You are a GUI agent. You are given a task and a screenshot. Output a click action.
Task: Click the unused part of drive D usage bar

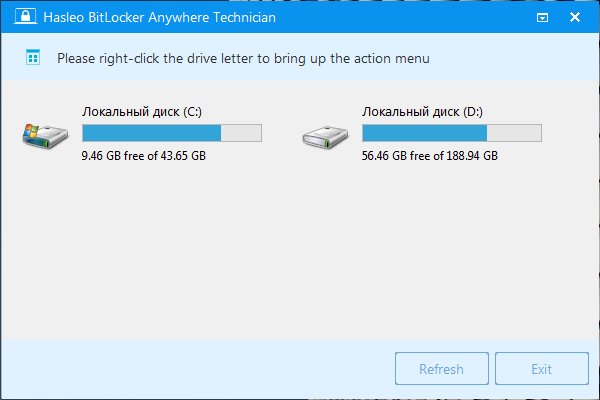pos(514,133)
